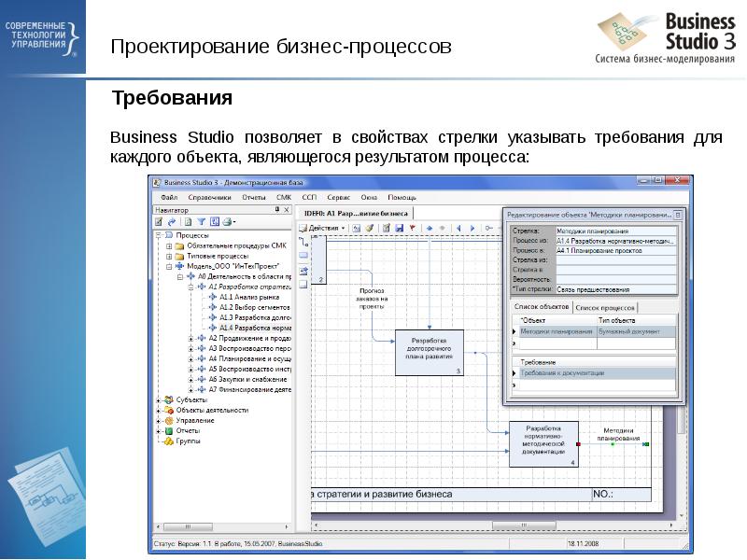Click Прогноз заказов на проекты label
The height and width of the screenshot is (560, 747).
point(372,299)
